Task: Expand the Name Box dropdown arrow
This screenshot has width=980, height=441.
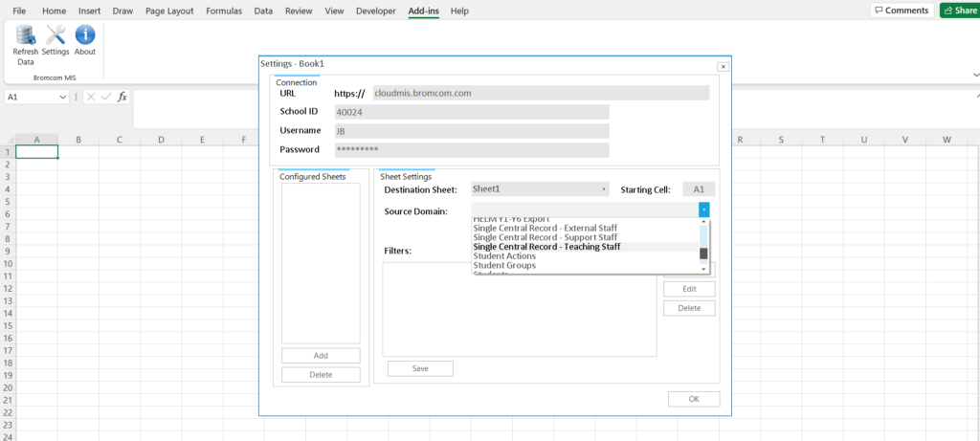Action: [62, 97]
